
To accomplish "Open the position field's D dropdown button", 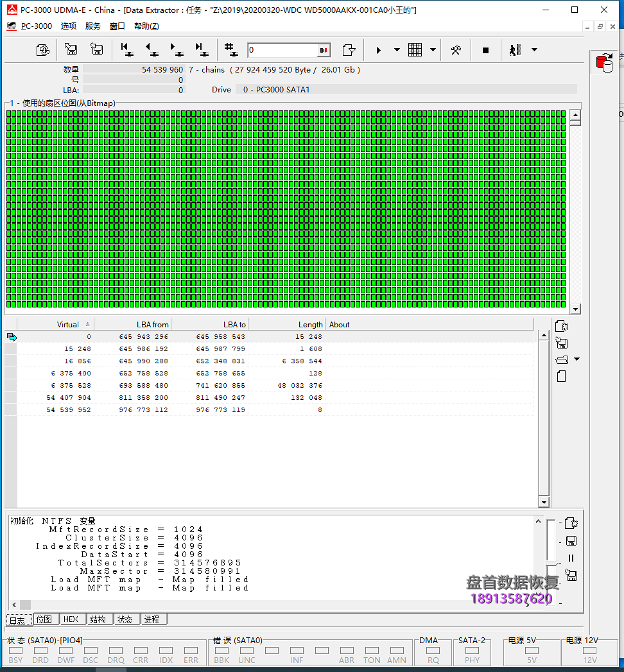I will click(x=324, y=50).
